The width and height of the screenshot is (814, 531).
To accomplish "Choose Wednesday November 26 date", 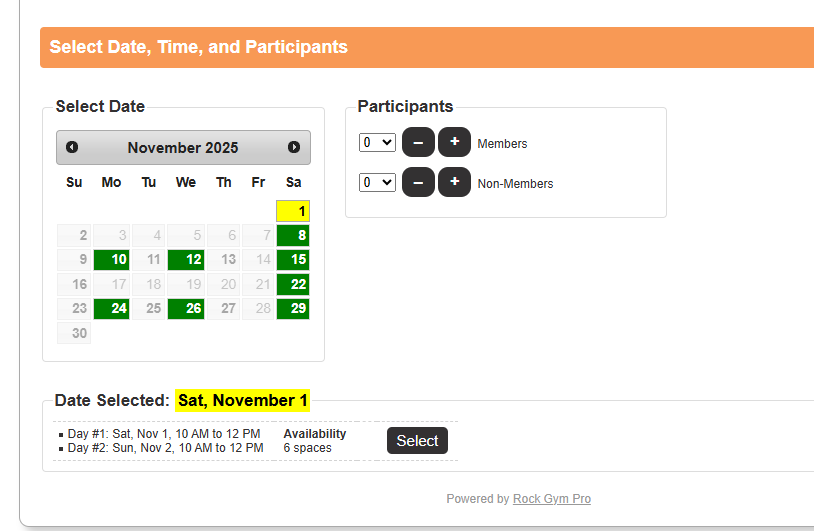I will [186, 309].
